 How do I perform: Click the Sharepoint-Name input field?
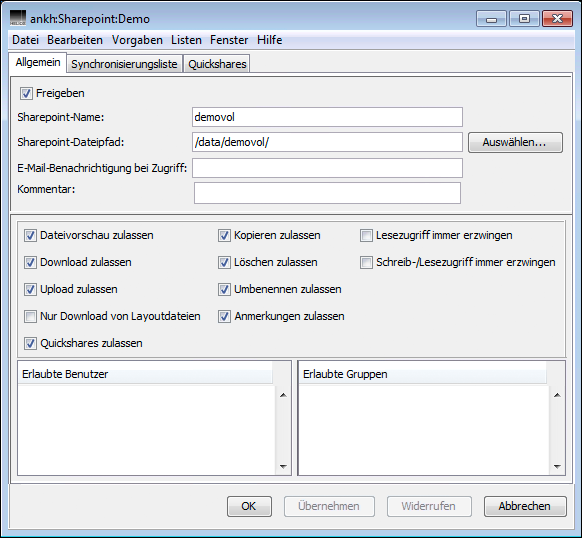click(327, 117)
